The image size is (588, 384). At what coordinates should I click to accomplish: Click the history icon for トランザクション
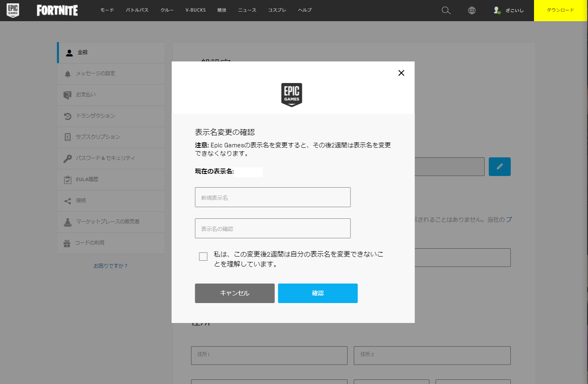point(68,116)
